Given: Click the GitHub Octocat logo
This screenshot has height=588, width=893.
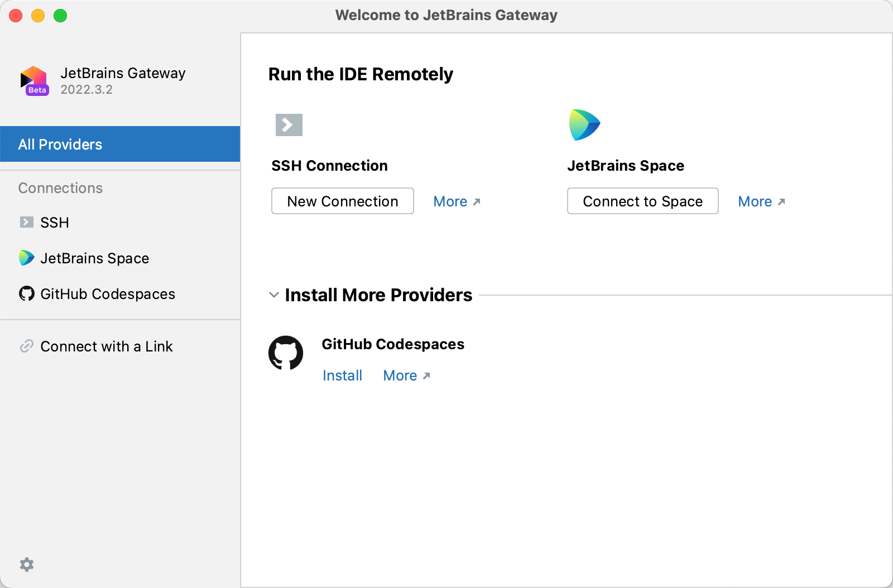Looking at the screenshot, I should pos(286,353).
